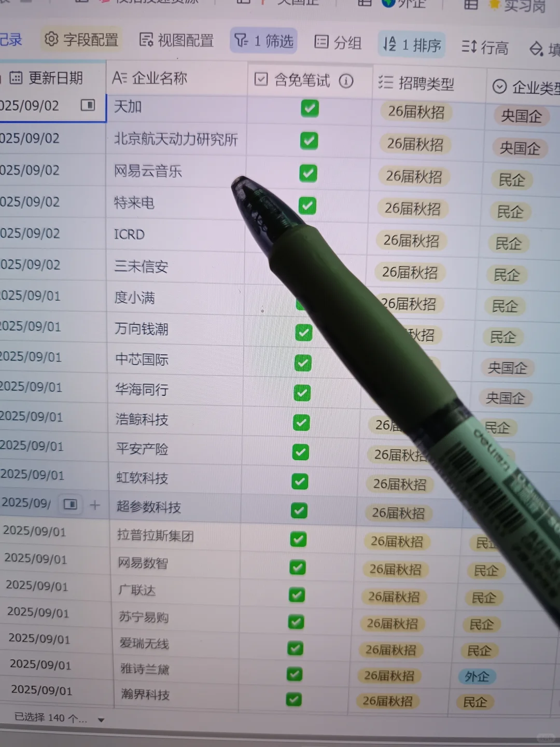Uncheck 含免笔试 for 华海同行
This screenshot has width=560, height=747.
tap(302, 393)
